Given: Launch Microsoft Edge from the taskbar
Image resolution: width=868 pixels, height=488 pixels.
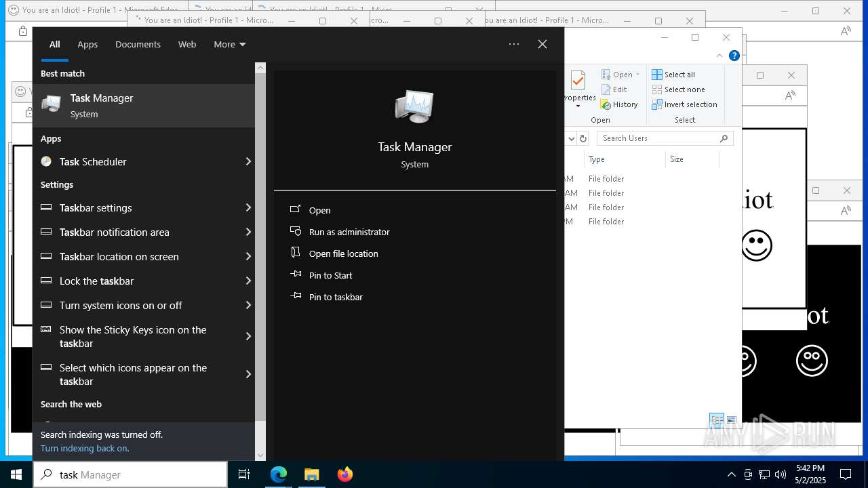Looking at the screenshot, I should [x=279, y=474].
